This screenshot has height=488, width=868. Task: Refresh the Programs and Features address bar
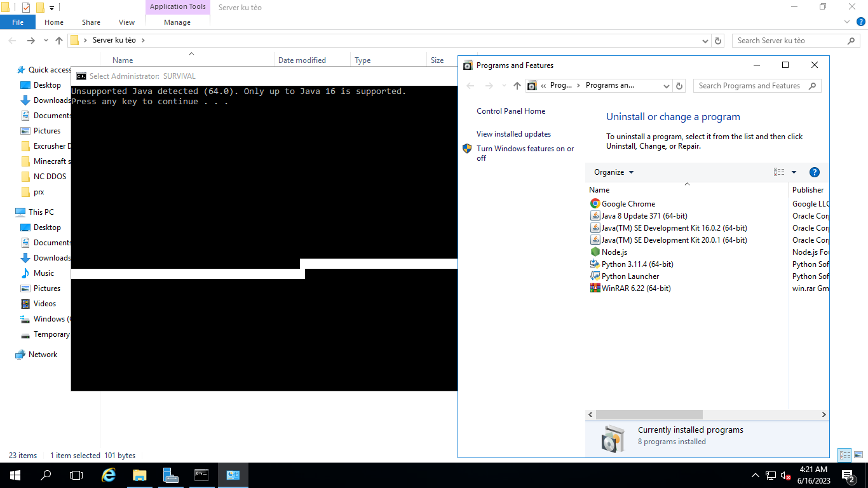(x=679, y=86)
